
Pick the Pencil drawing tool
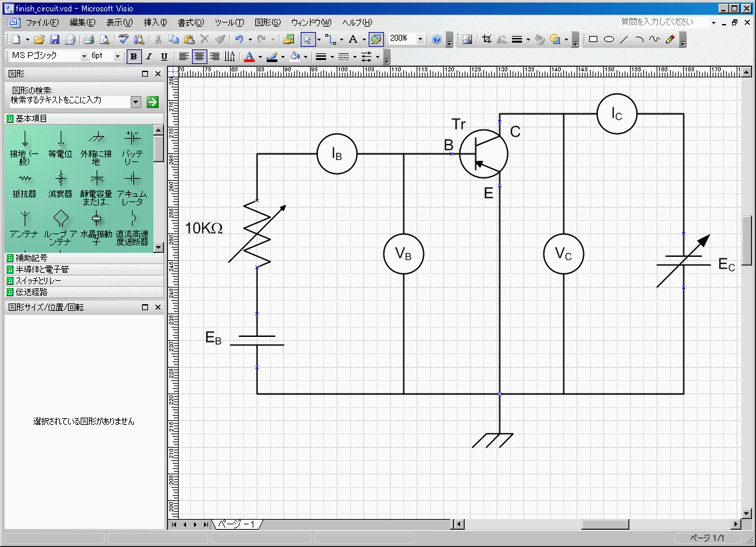[x=670, y=39]
